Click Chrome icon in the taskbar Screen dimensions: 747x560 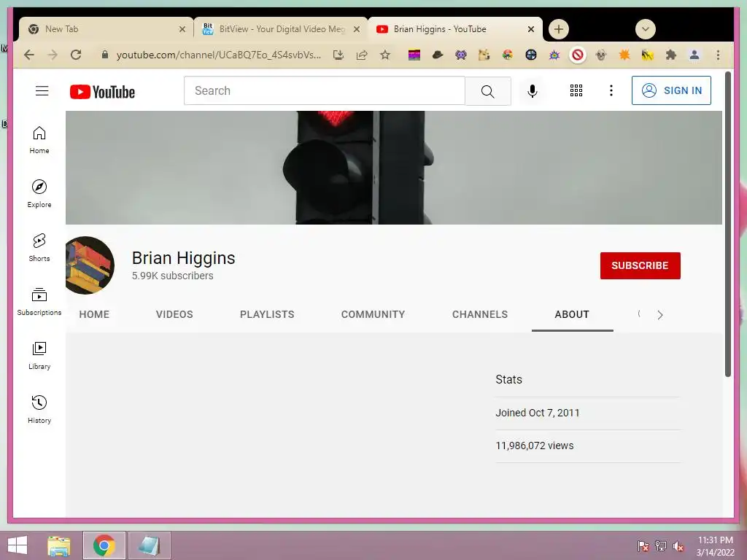(x=104, y=545)
